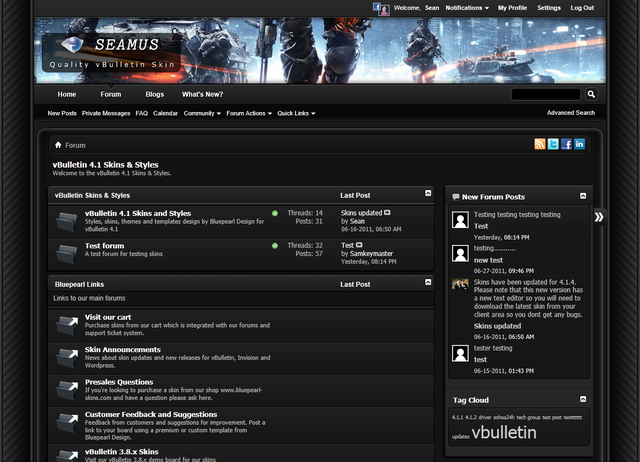
Task: Click avatar next to new test post
Action: click(x=460, y=253)
